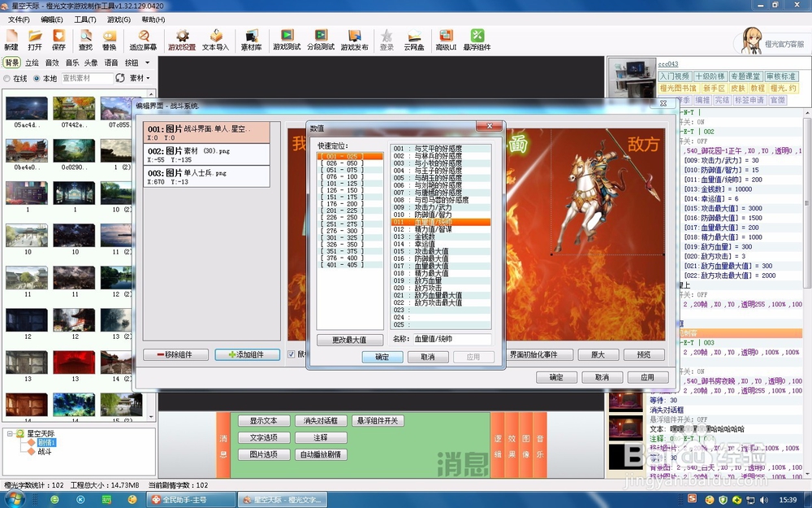Select the 战斗 tree item
This screenshot has height=508, width=812.
click(x=45, y=451)
